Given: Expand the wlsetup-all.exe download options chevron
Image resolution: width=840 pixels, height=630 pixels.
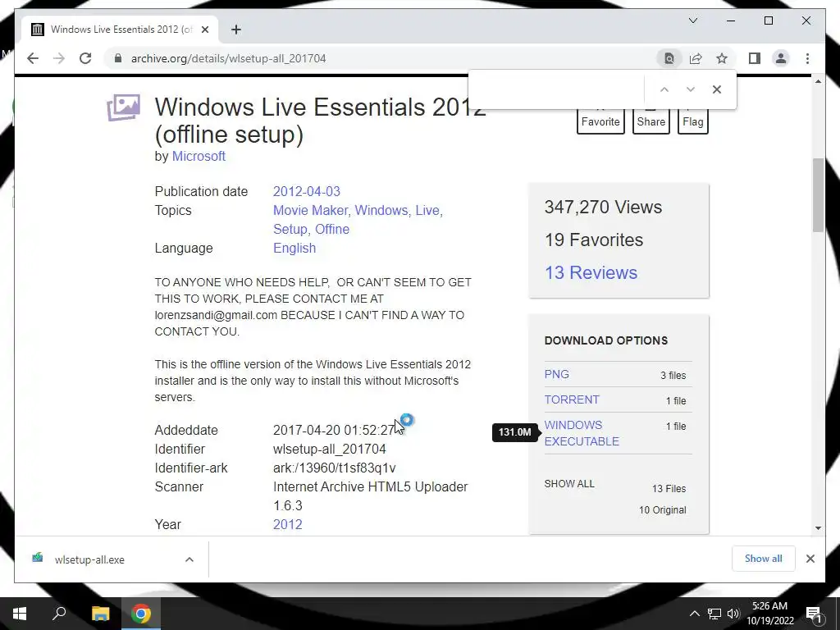Looking at the screenshot, I should [189, 559].
